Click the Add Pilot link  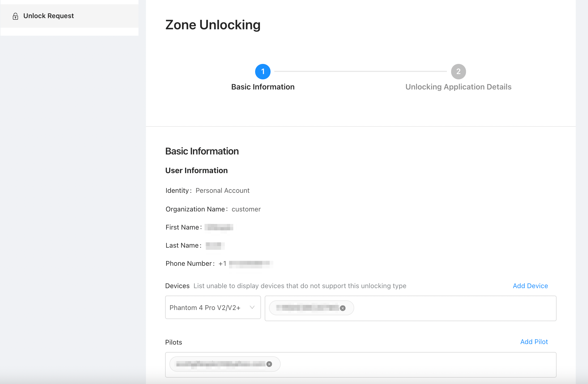pyautogui.click(x=534, y=342)
